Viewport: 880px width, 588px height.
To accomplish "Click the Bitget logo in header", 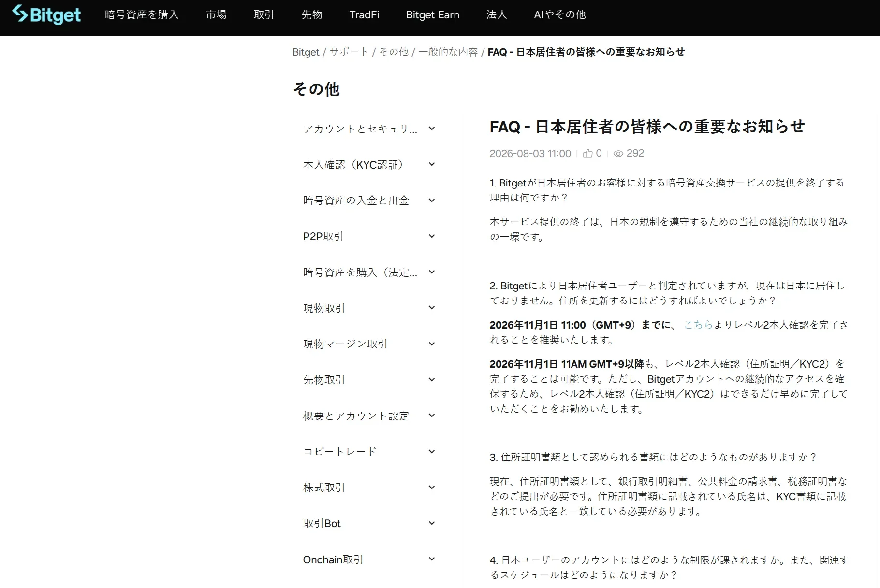I will tap(46, 14).
